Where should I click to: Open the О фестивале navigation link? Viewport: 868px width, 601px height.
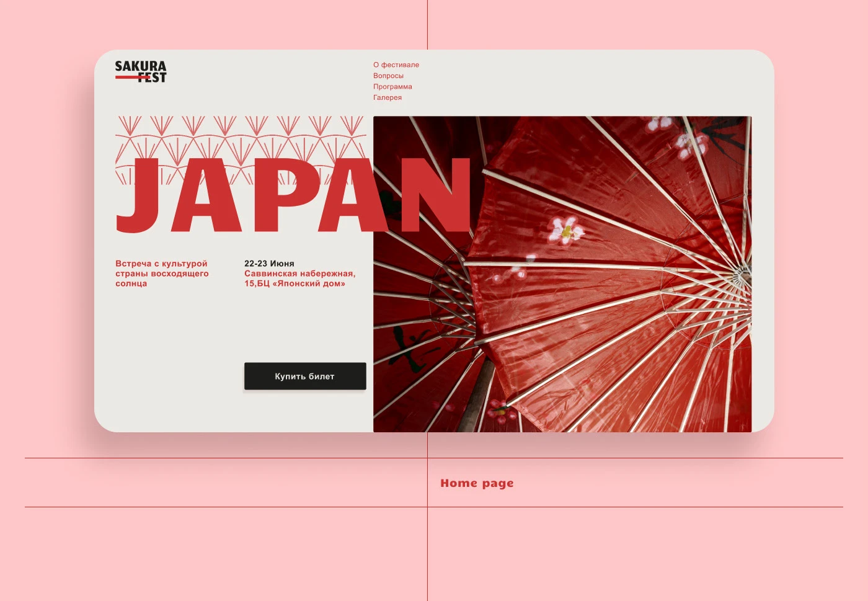[x=396, y=65]
